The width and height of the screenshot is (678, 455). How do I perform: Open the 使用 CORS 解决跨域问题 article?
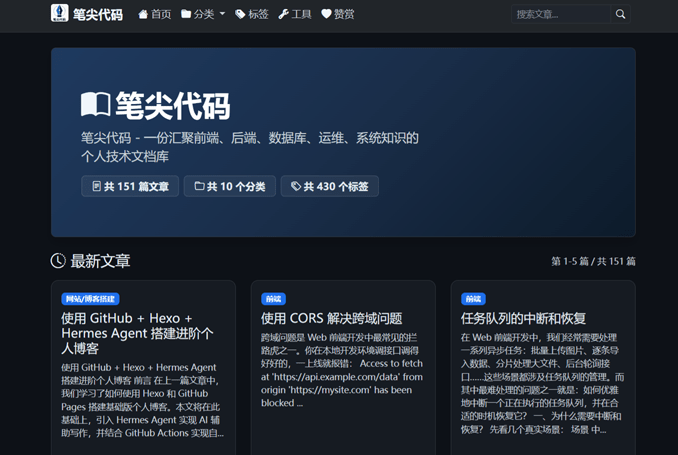click(x=332, y=319)
